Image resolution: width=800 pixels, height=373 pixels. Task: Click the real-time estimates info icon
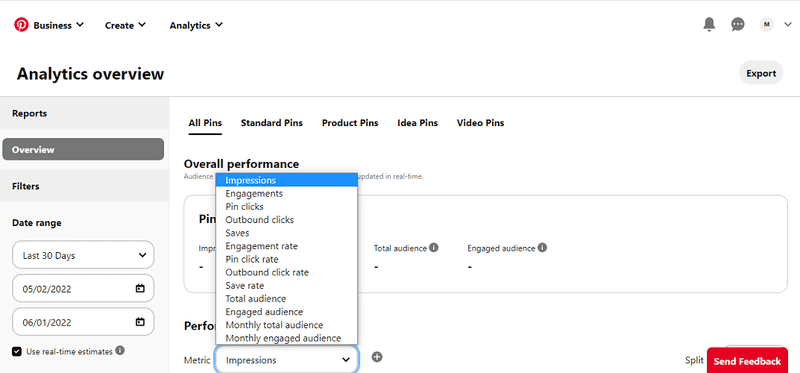tap(120, 351)
